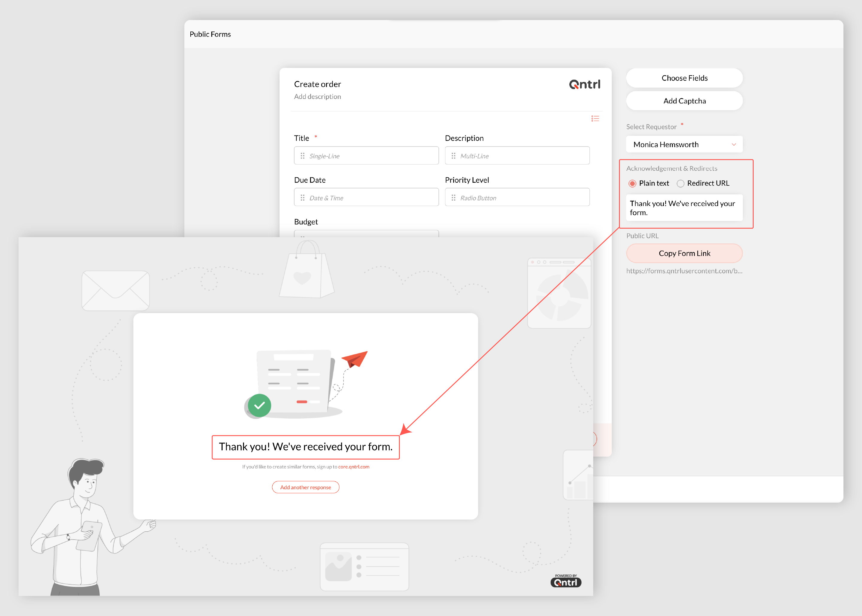Select the Plain text radio option
862x616 pixels.
click(632, 184)
